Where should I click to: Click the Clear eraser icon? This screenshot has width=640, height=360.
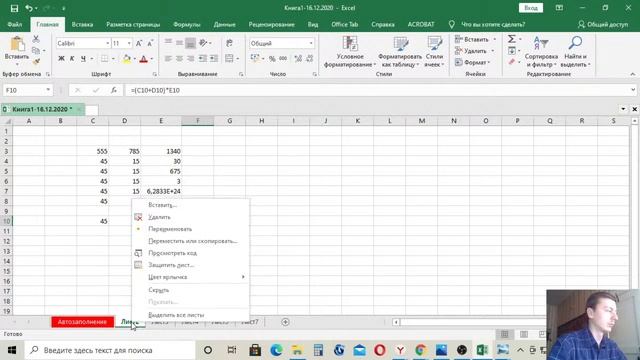[511, 62]
